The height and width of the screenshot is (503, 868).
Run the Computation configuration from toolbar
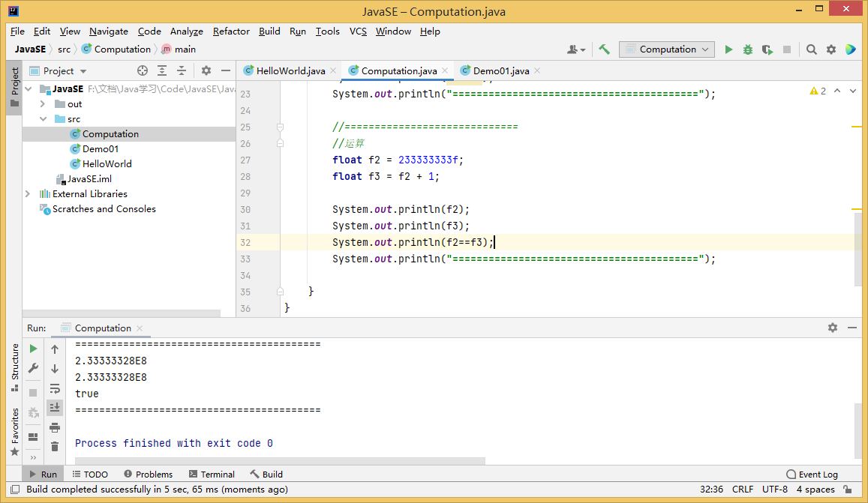pyautogui.click(x=728, y=49)
